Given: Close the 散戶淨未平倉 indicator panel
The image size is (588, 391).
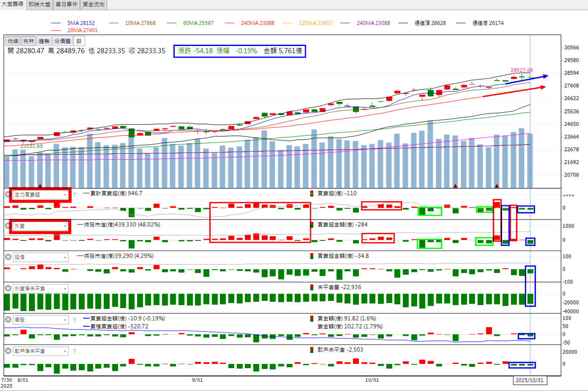Looking at the screenshot, I should [7, 351].
